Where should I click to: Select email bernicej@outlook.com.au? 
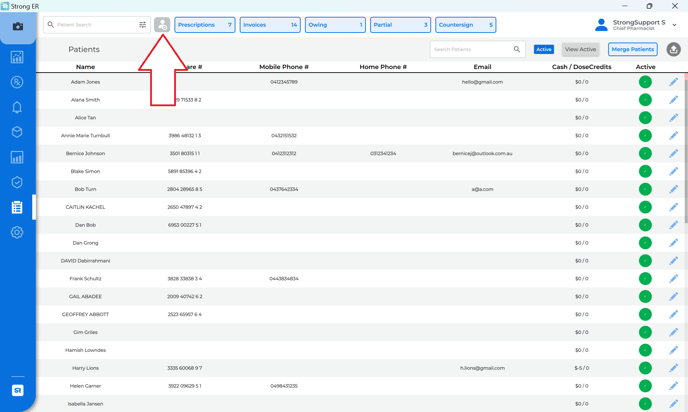pos(482,154)
